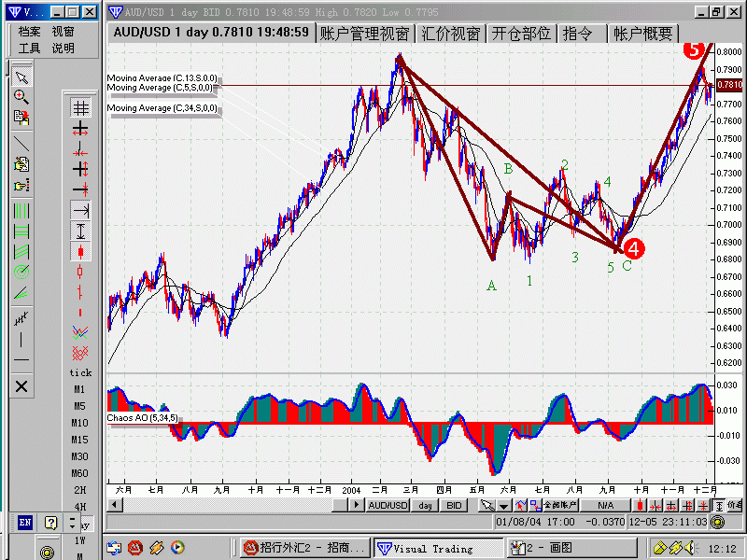Click the crosshair with horizontal red arrows

(x=80, y=129)
